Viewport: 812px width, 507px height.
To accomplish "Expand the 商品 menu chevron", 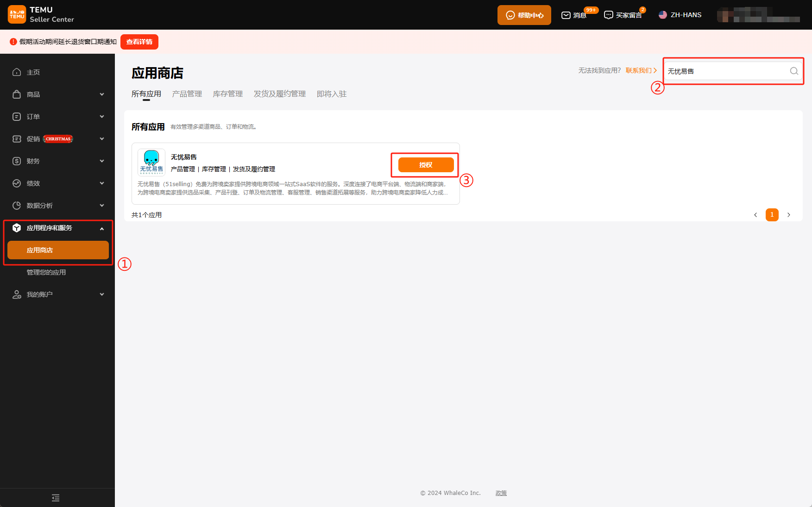I will click(x=102, y=94).
